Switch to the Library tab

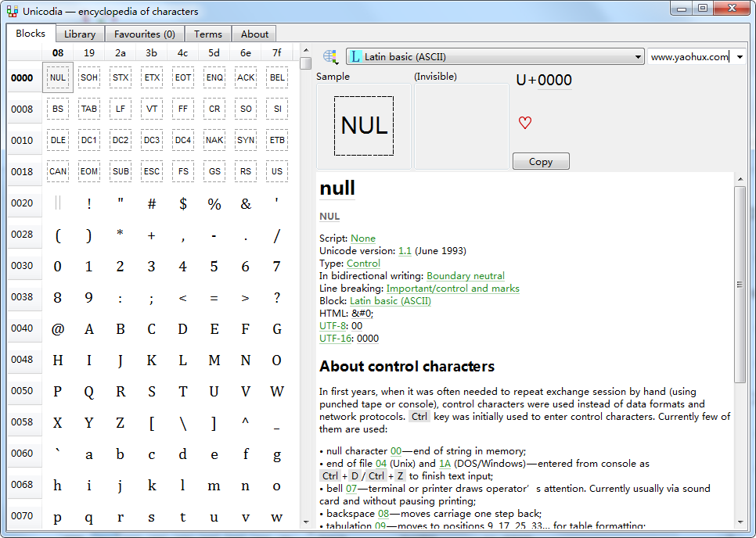point(80,34)
